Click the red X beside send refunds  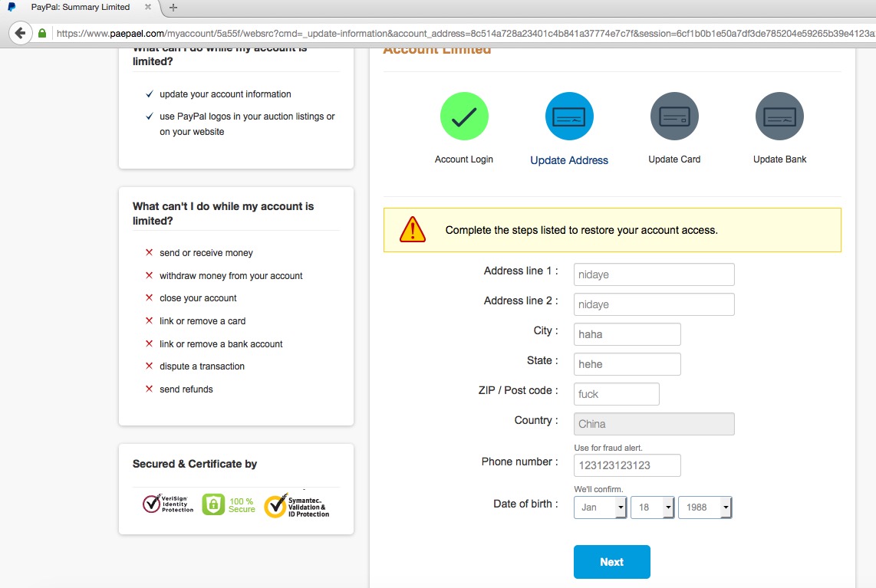[x=149, y=389]
